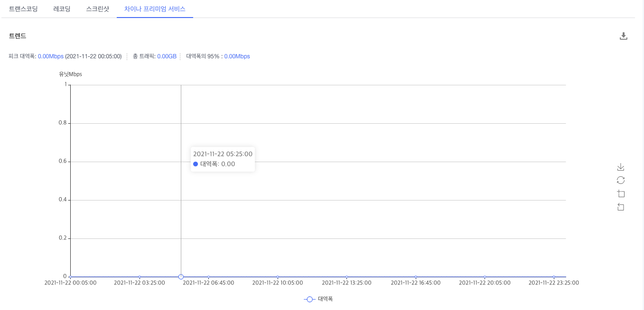Download trend data with top-right download icon
Image resolution: width=644 pixels, height=310 pixels.
[624, 36]
